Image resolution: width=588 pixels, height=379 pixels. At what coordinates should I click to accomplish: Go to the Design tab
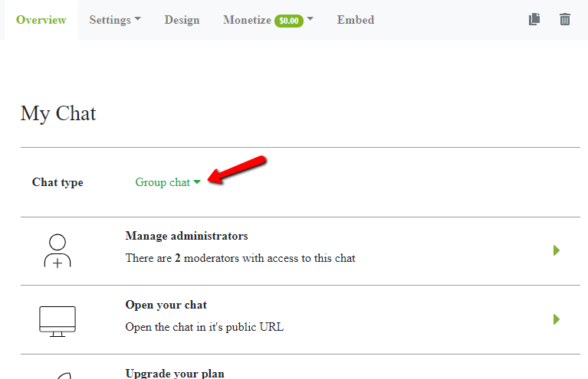pyautogui.click(x=182, y=20)
